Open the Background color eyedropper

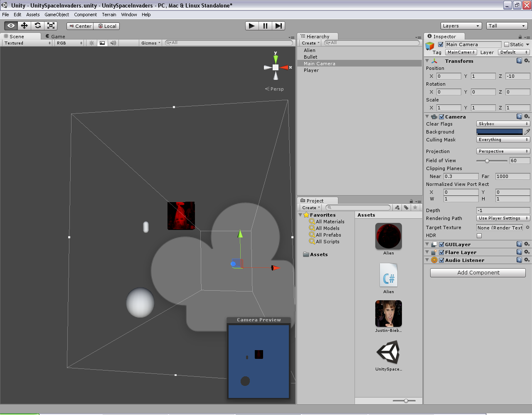[527, 132]
